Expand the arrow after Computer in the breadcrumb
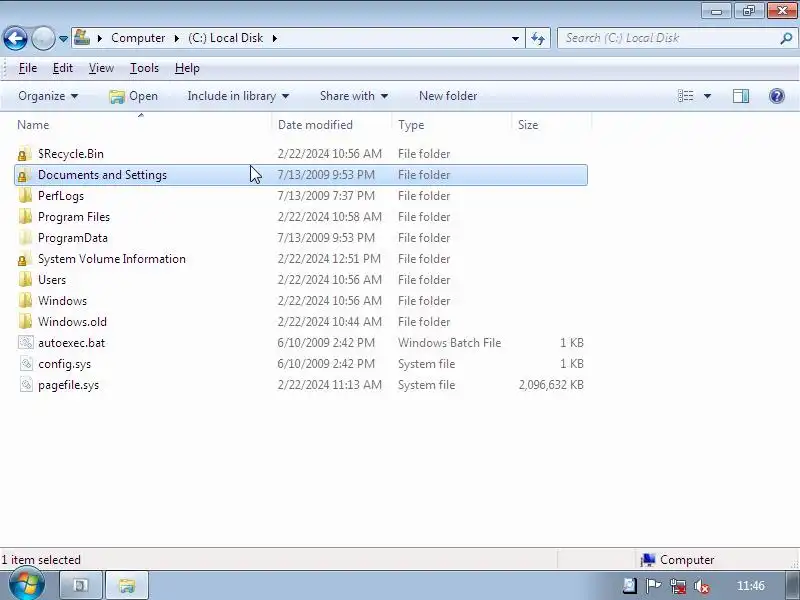Screen dimensions: 800x600 (x=177, y=38)
